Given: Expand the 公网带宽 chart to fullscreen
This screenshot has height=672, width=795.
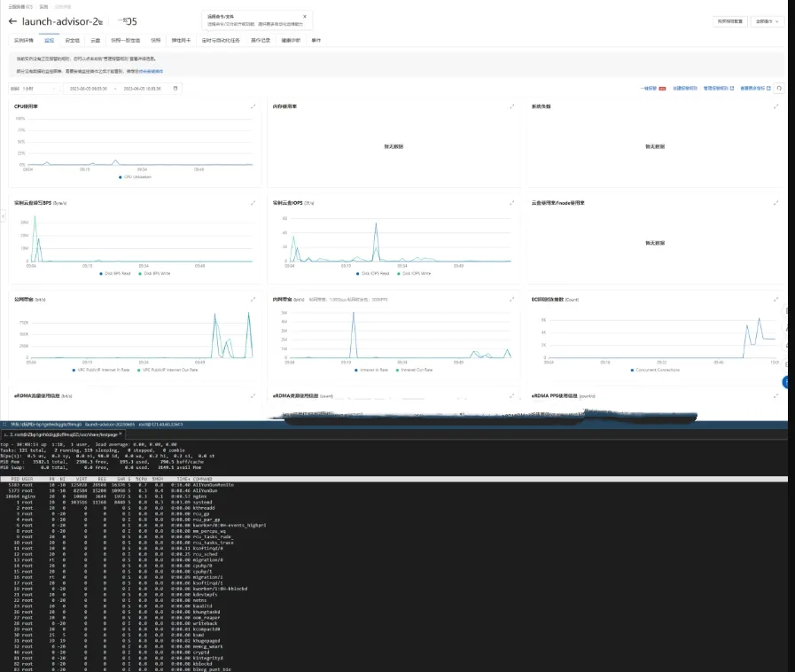Looking at the screenshot, I should pos(253,300).
